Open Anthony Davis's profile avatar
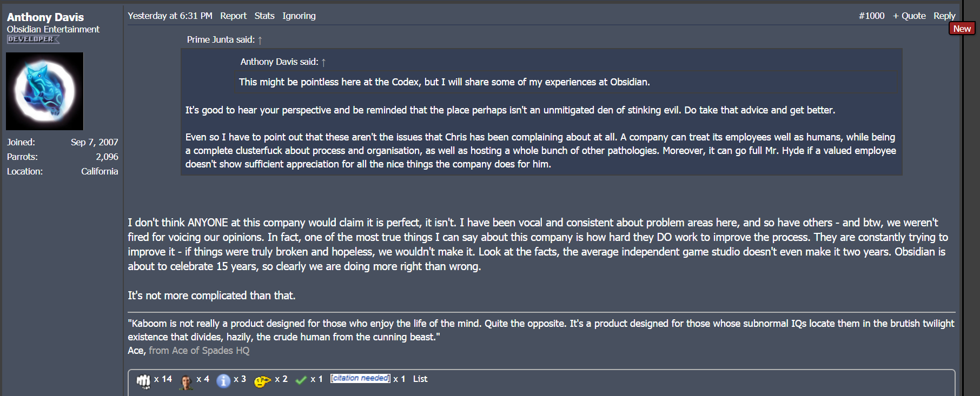This screenshot has width=980, height=396. (45, 91)
